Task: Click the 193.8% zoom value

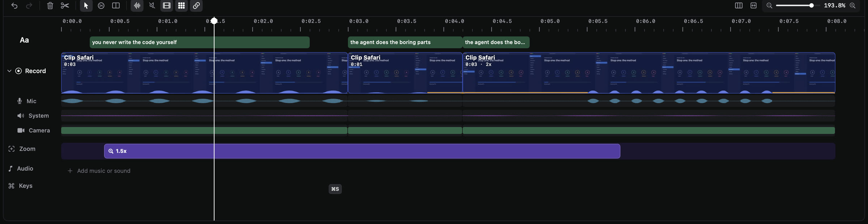Action: (835, 5)
